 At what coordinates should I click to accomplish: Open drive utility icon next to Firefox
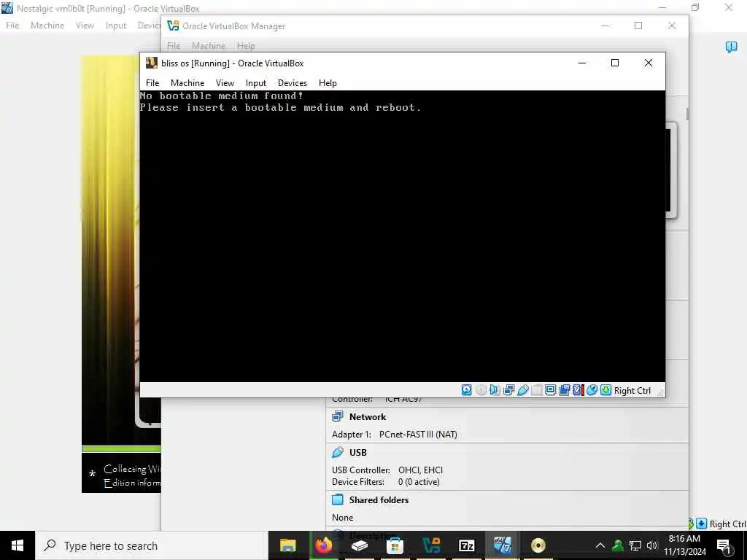point(359,545)
